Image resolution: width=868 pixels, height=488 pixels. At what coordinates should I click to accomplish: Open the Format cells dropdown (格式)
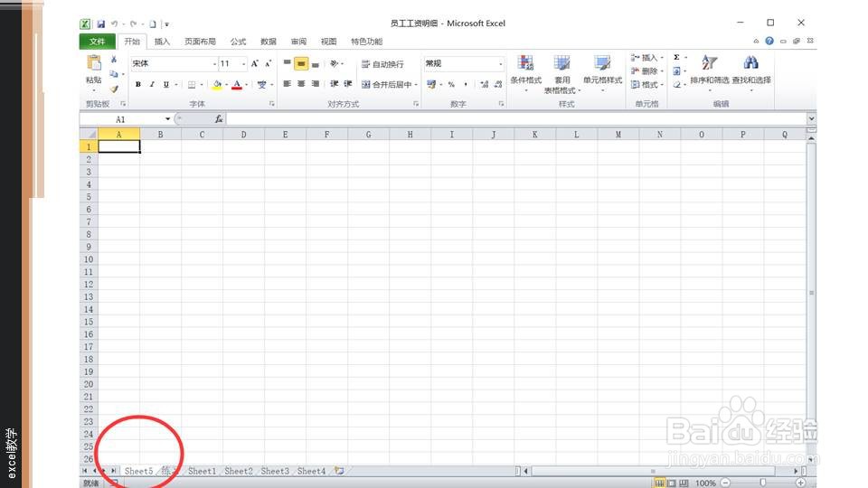tap(647, 85)
